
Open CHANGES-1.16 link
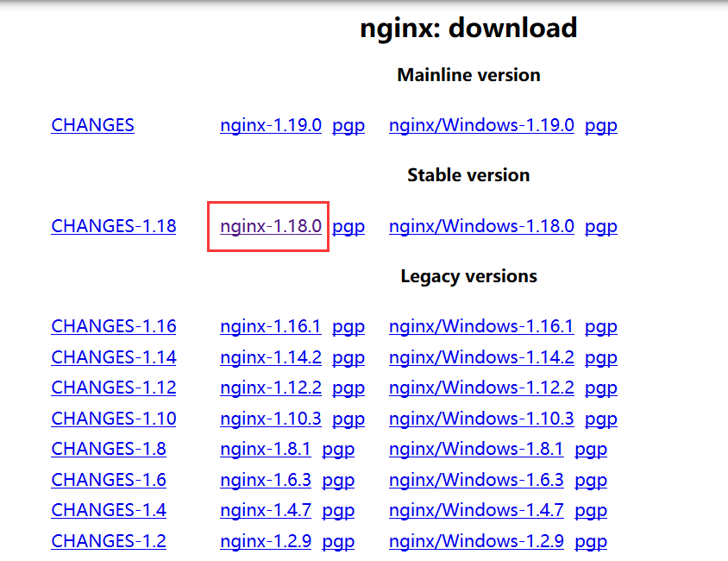click(x=114, y=326)
